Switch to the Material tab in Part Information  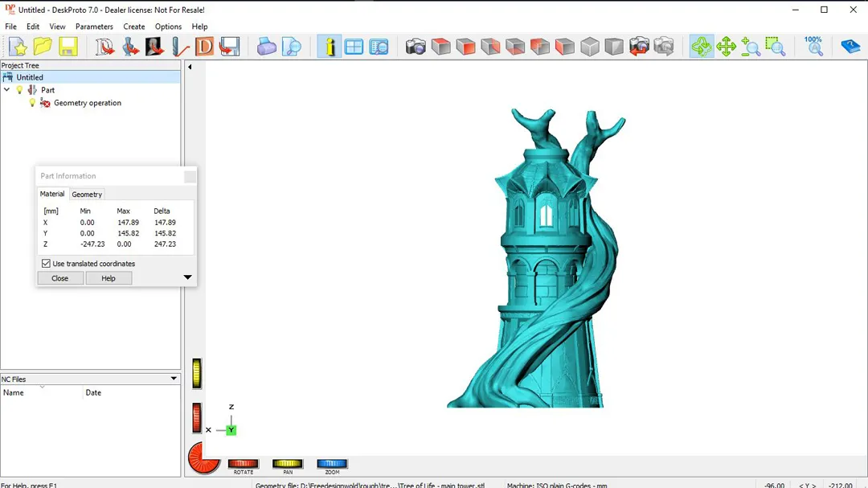(x=52, y=194)
